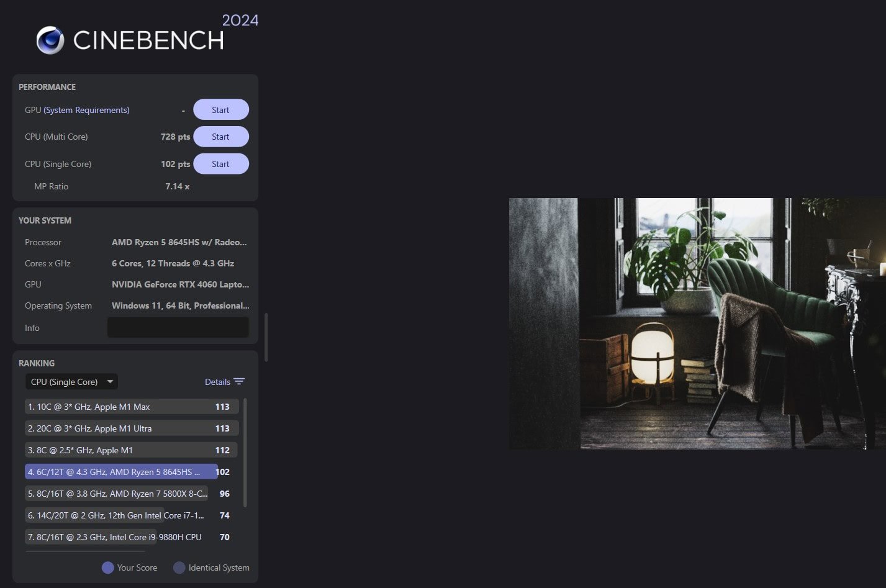Click the NVIDIA GeForce RTX 4060 GPU value
Viewport: 886px width, 588px height.
pos(180,284)
